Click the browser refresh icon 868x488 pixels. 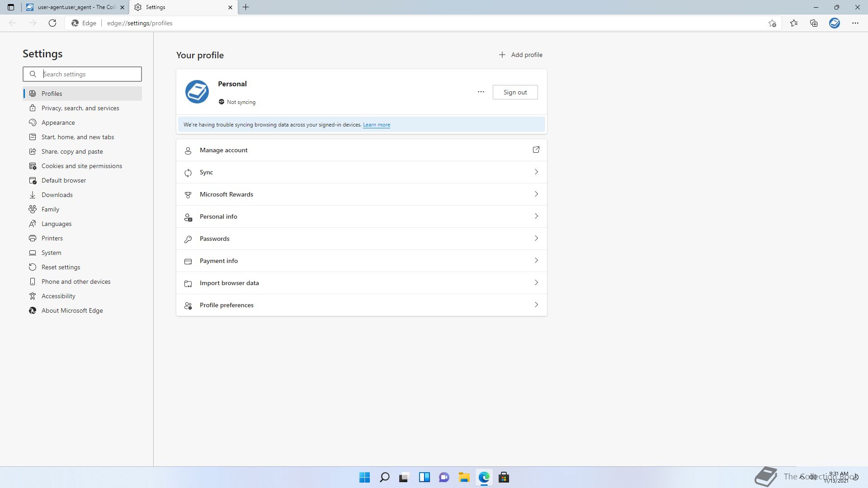tap(52, 23)
